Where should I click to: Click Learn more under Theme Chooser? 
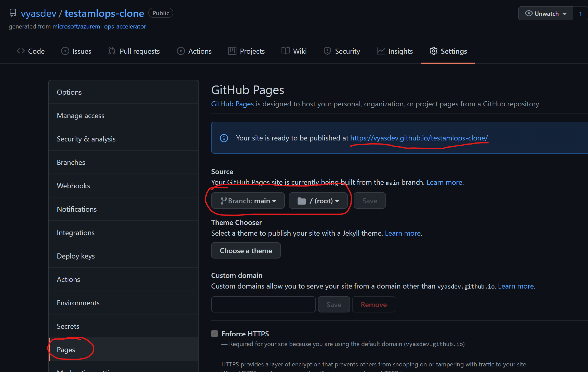coord(403,233)
